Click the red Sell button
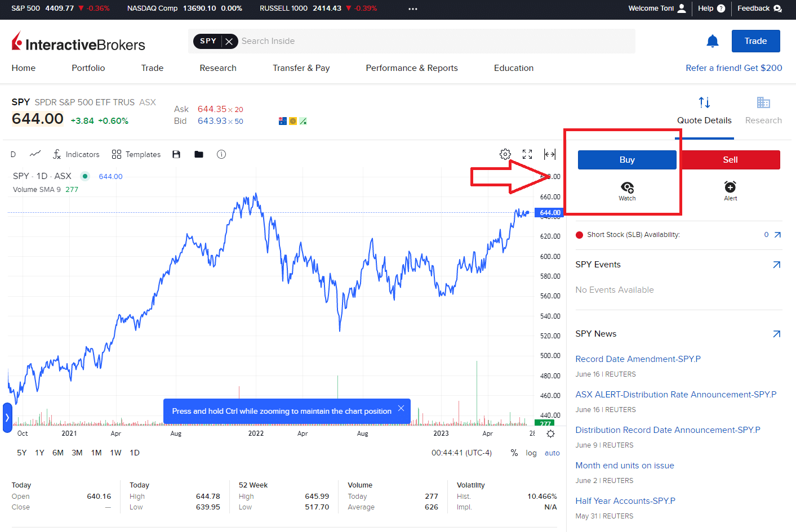Viewport: 796px width, 532px height. click(x=730, y=160)
